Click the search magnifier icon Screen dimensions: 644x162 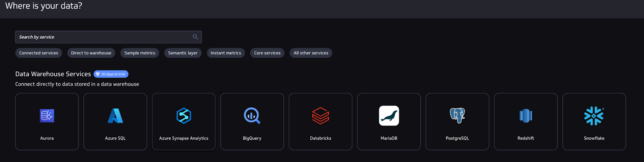tap(195, 37)
